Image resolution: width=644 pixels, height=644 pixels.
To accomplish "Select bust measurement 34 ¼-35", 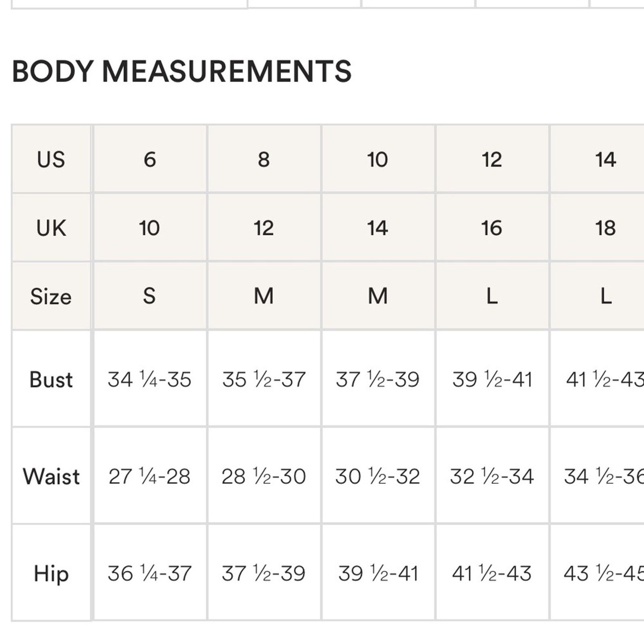I will [x=150, y=379].
